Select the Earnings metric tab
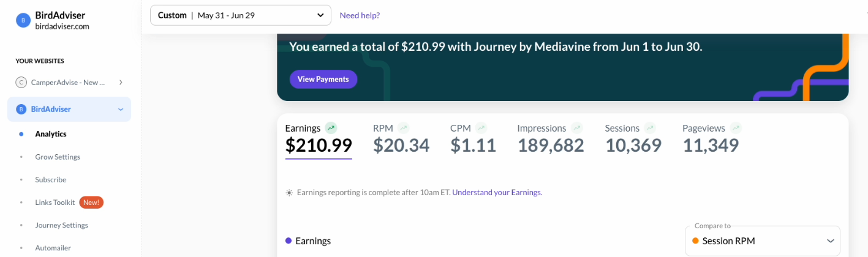The height and width of the screenshot is (257, 868). [x=319, y=139]
